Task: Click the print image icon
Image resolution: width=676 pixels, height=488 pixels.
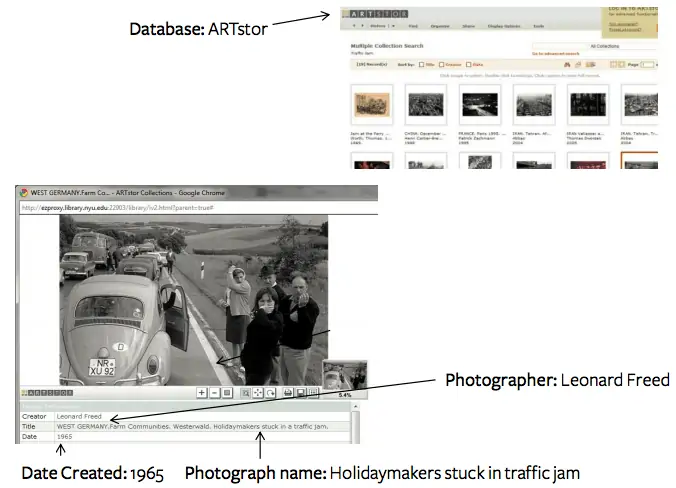Action: click(x=288, y=393)
